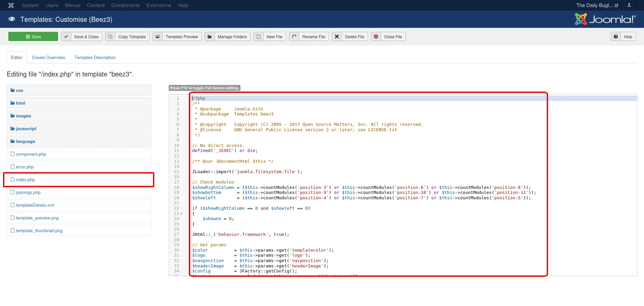The image size is (644, 306).
Task: Open the user account menu icon
Action: (629, 5)
